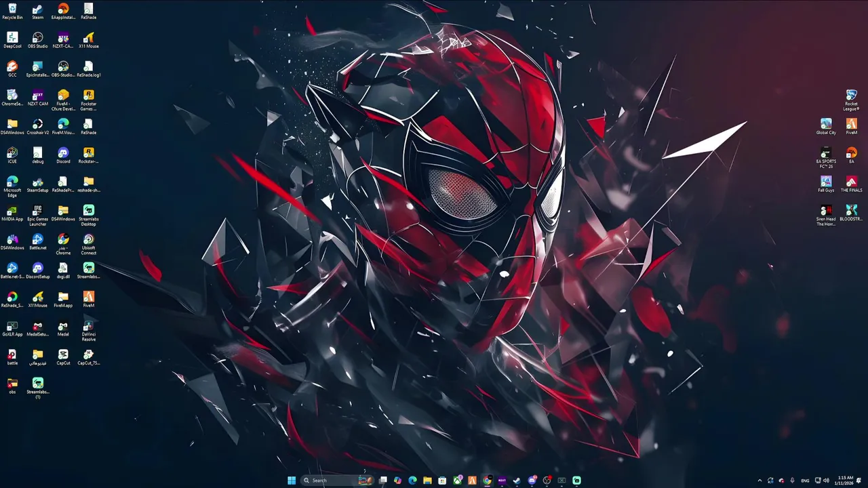Open the Recycle Bin desktop icon
This screenshot has width=868, height=488.
coord(12,12)
